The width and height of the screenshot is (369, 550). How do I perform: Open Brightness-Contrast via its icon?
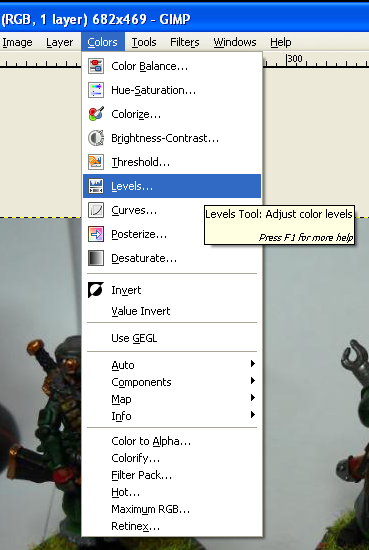click(x=96, y=138)
